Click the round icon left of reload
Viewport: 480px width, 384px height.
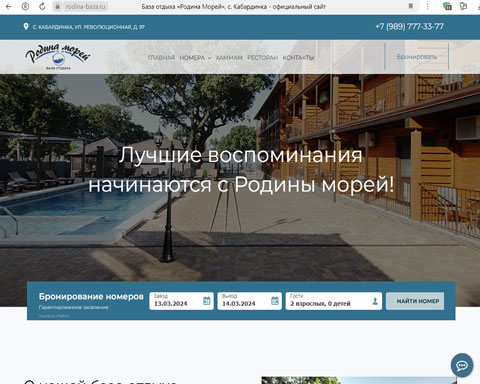[x=25, y=6]
